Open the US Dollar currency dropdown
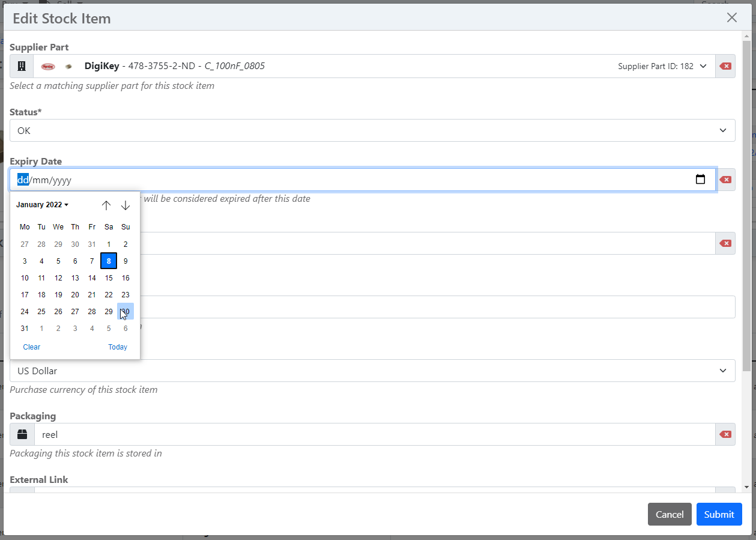 click(372, 371)
